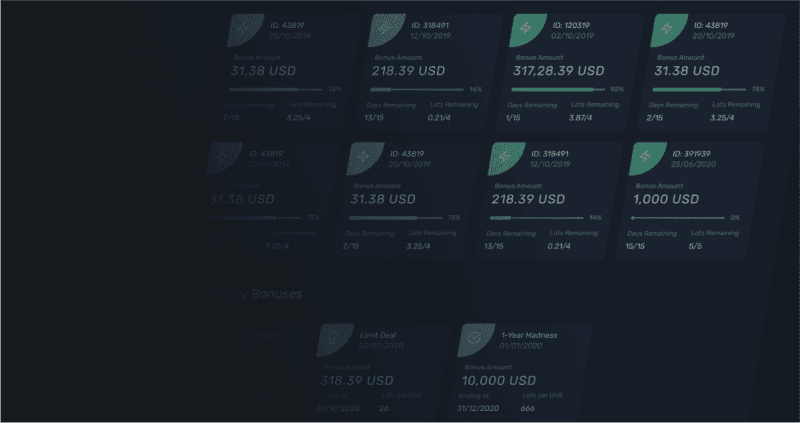Click the Temporary Bonuses section heading
This screenshot has width=800, height=423.
pos(255,294)
